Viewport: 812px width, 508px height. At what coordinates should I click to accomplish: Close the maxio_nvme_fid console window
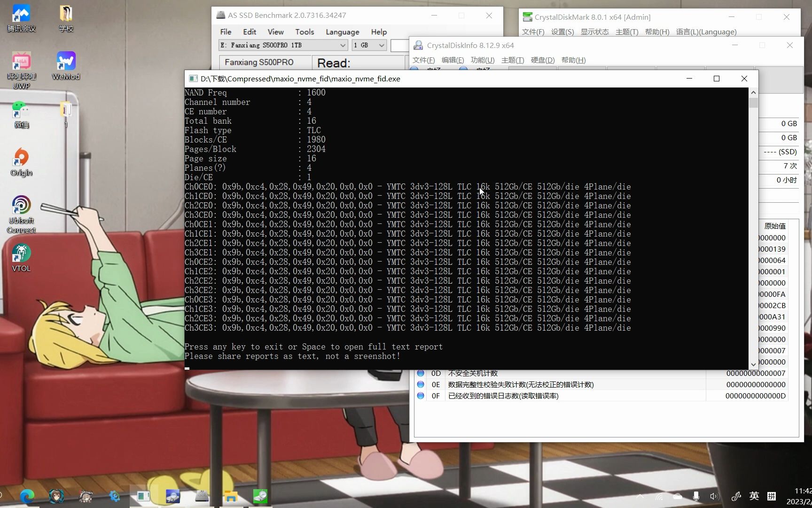point(744,79)
